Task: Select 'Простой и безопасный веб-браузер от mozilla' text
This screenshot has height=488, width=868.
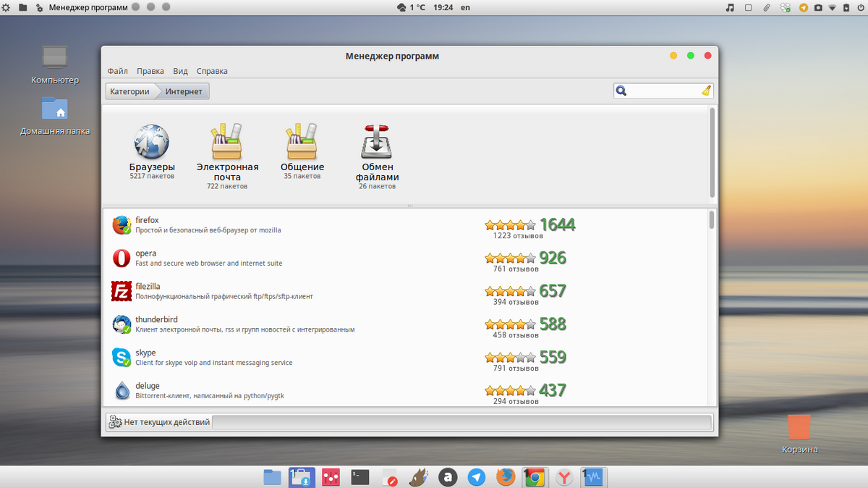Action: (x=208, y=230)
